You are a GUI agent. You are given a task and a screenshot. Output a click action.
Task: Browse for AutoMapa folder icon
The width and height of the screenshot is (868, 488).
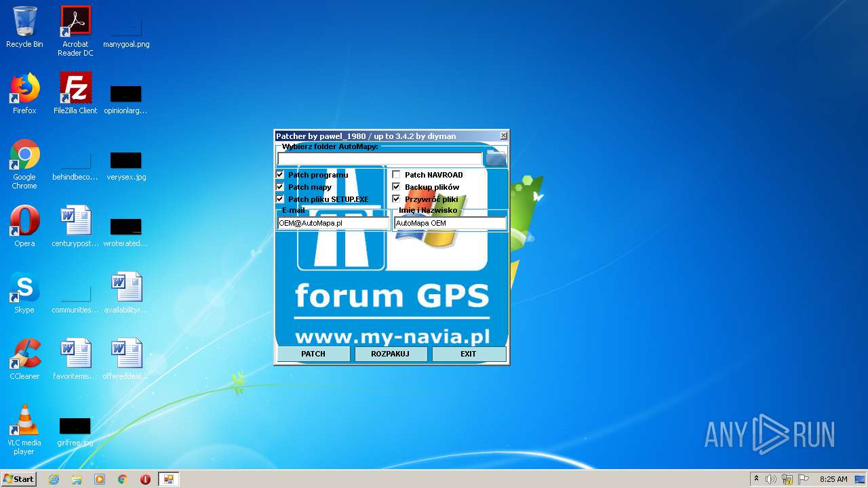click(x=496, y=159)
